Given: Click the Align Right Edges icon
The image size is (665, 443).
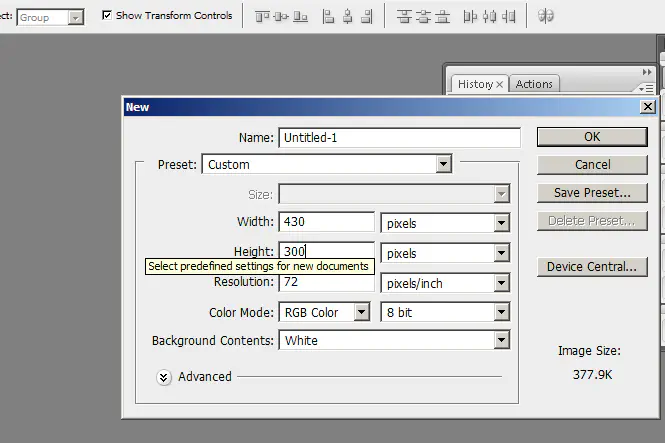Looking at the screenshot, I should tap(366, 16).
